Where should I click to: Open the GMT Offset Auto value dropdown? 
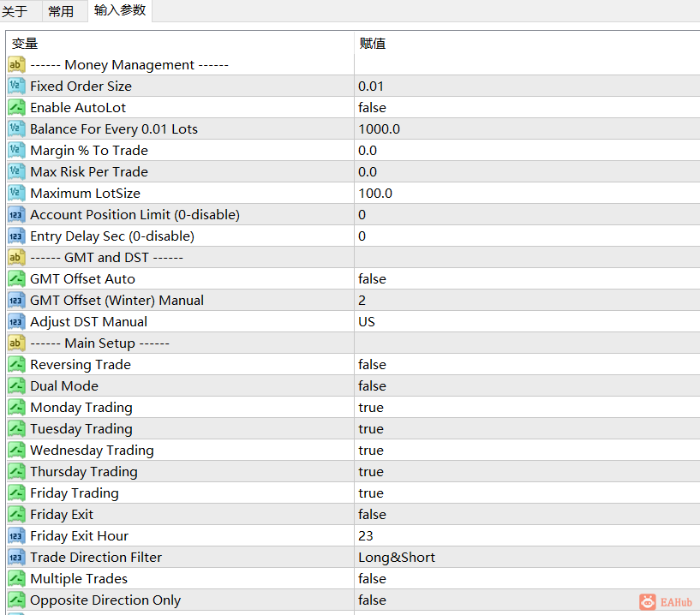(527, 279)
